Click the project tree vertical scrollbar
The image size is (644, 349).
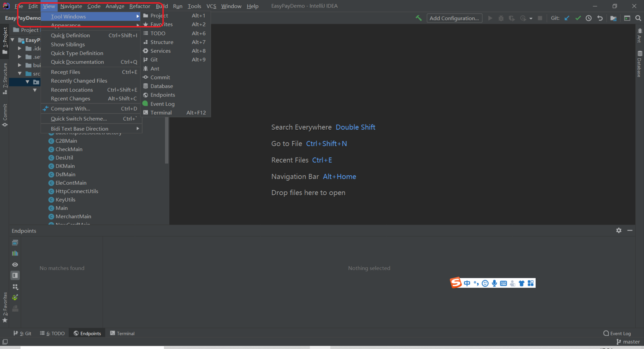167,140
